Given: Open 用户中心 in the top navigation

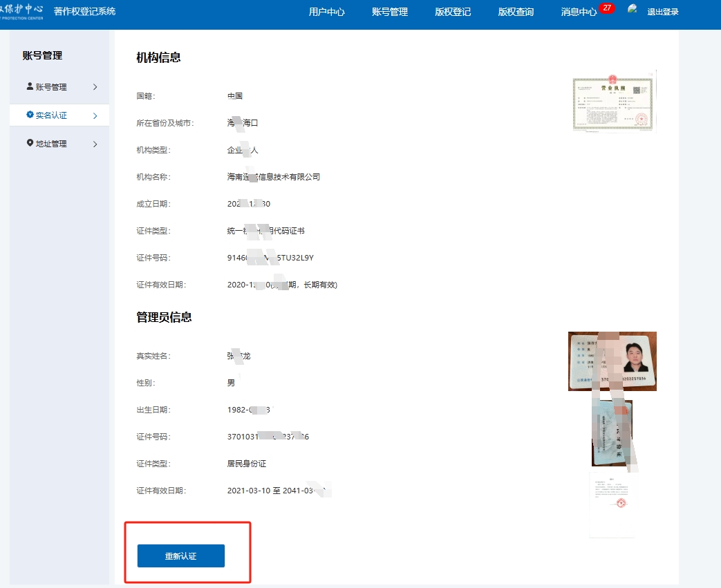Looking at the screenshot, I should [326, 12].
